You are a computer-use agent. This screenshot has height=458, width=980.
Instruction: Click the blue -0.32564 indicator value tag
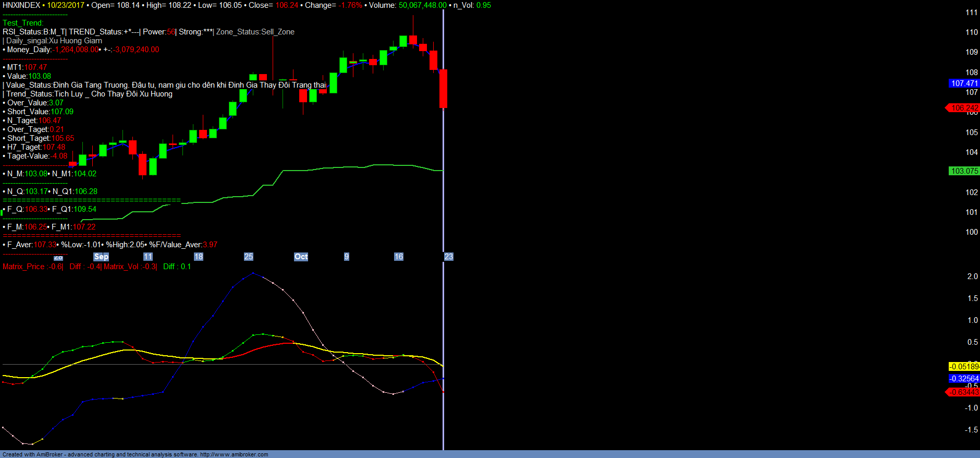pyautogui.click(x=964, y=379)
